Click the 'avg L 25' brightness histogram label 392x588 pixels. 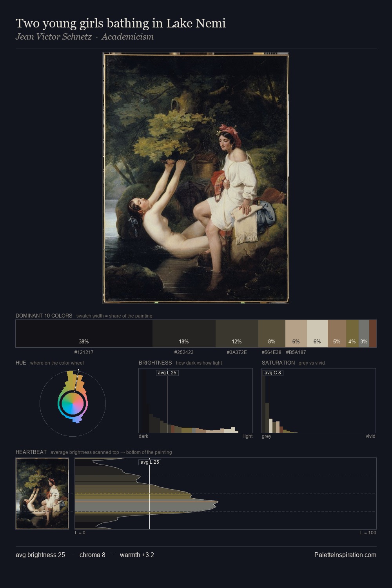pyautogui.click(x=167, y=373)
